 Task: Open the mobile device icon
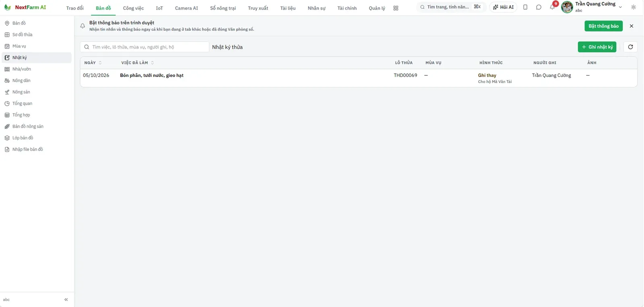pyautogui.click(x=525, y=7)
